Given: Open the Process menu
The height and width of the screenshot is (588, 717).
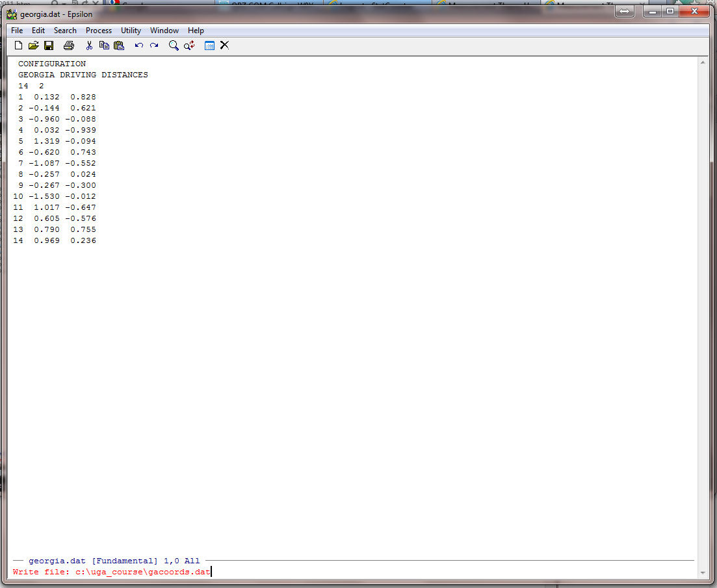Looking at the screenshot, I should tap(99, 31).
